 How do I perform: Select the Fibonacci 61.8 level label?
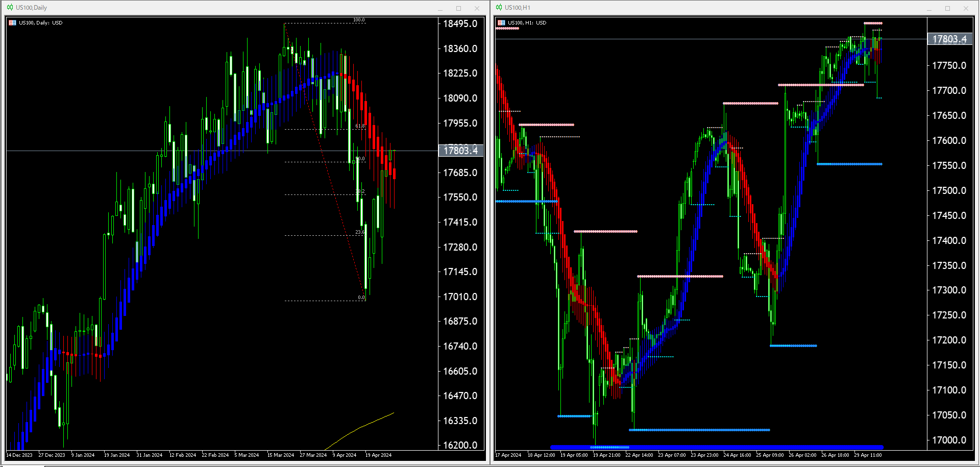[x=360, y=126]
